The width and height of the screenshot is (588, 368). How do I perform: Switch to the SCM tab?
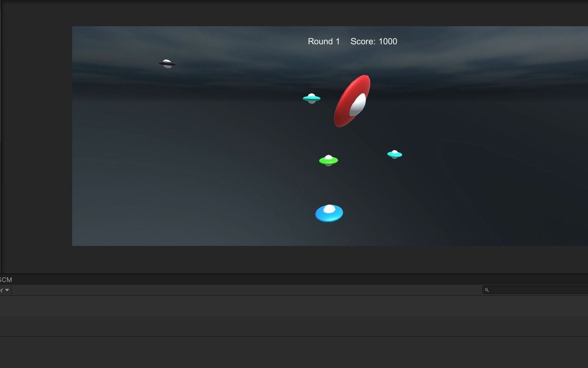pyautogui.click(x=6, y=279)
